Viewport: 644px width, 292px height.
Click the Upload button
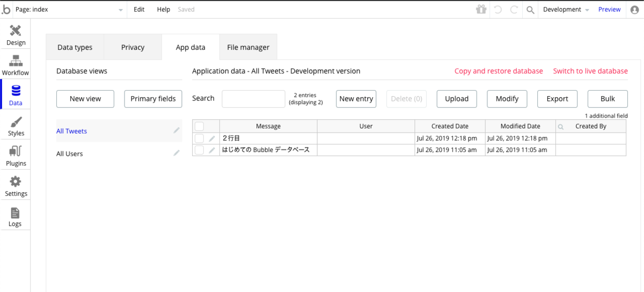[457, 99]
